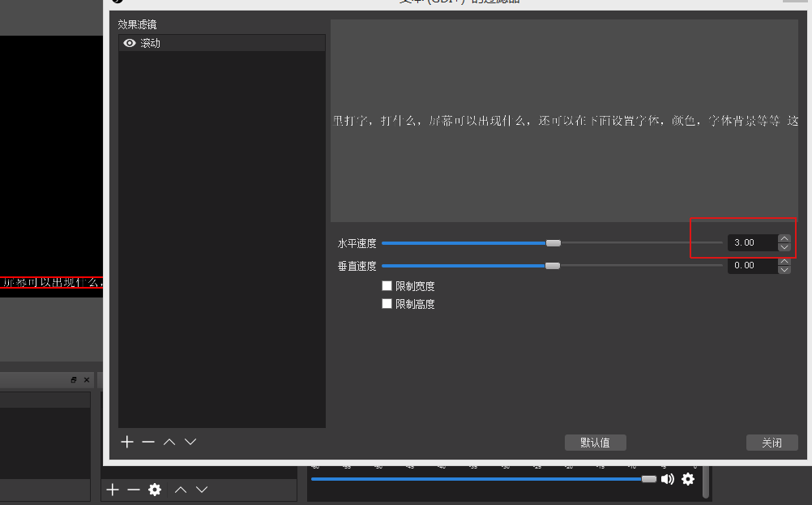The image size is (812, 505).
Task: Click the 水平速度 slider handle
Action: 553,243
